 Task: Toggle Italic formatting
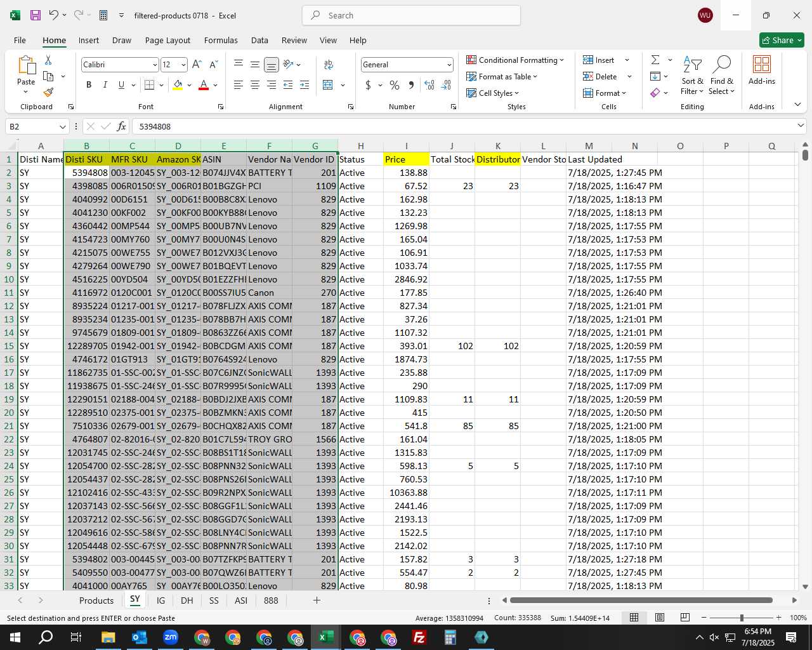pos(105,84)
